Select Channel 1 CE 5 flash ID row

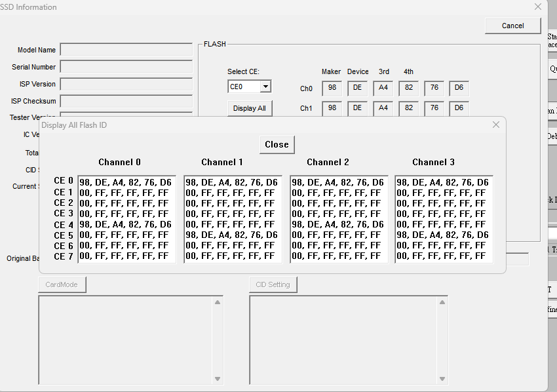pos(233,235)
